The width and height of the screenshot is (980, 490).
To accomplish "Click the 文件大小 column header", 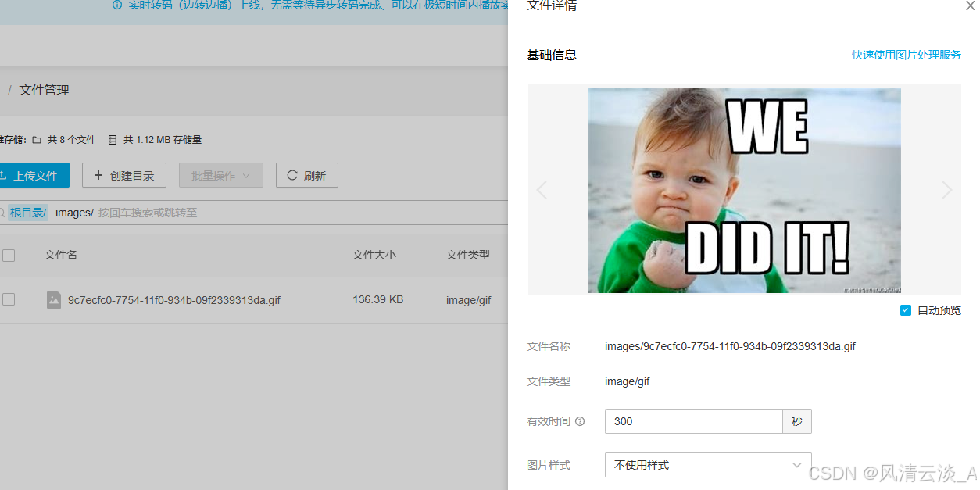I will click(x=374, y=255).
